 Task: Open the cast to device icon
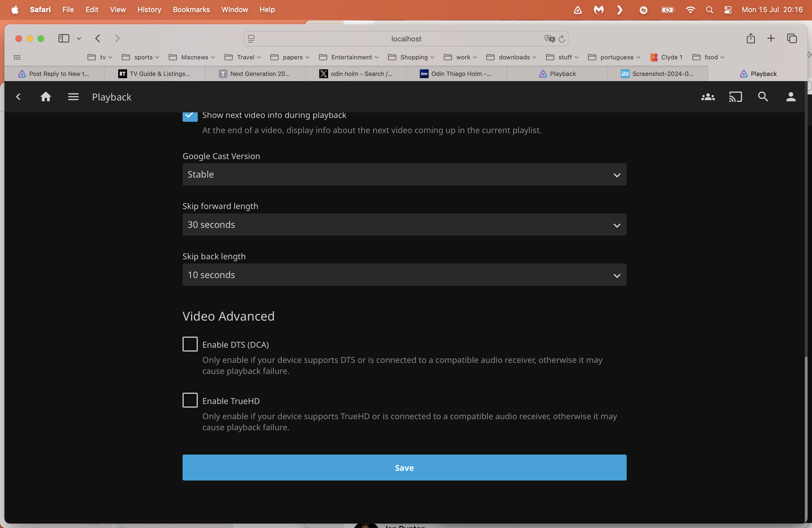coord(735,97)
